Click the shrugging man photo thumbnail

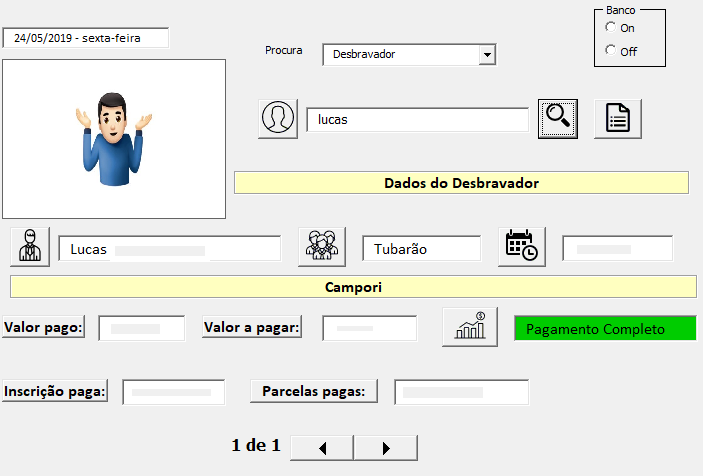tap(114, 139)
